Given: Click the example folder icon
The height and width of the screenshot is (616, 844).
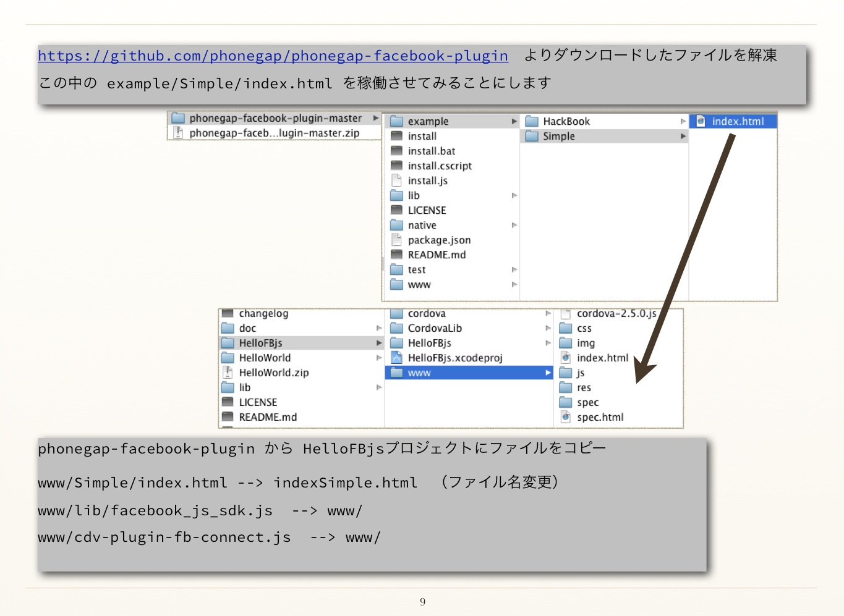Looking at the screenshot, I should click(397, 121).
